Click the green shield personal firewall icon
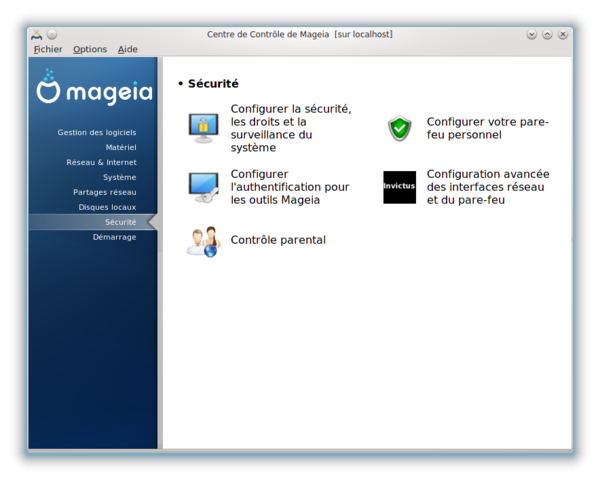Viewport: 600px width, 480px height. pyautogui.click(x=399, y=128)
